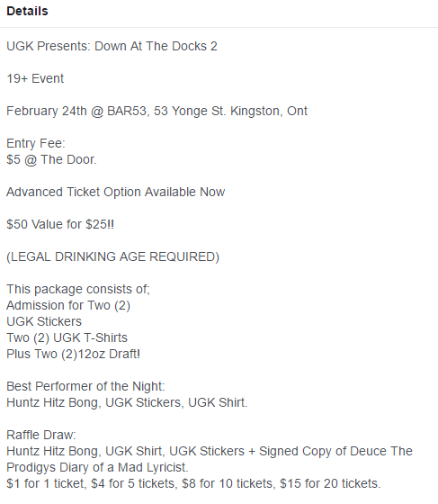The image size is (438, 504).
Task: Click the Best Performer of the Night label
Action: (x=85, y=387)
